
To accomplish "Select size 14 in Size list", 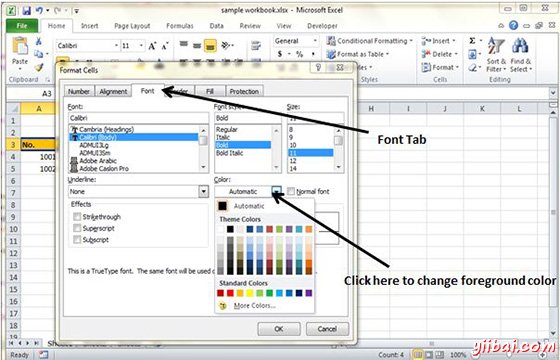I will click(293, 169).
